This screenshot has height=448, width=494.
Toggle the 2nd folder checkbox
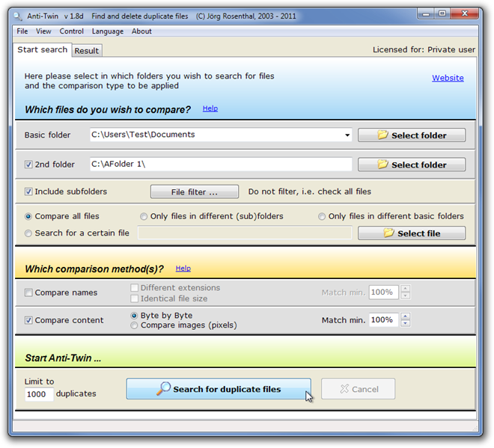point(28,165)
